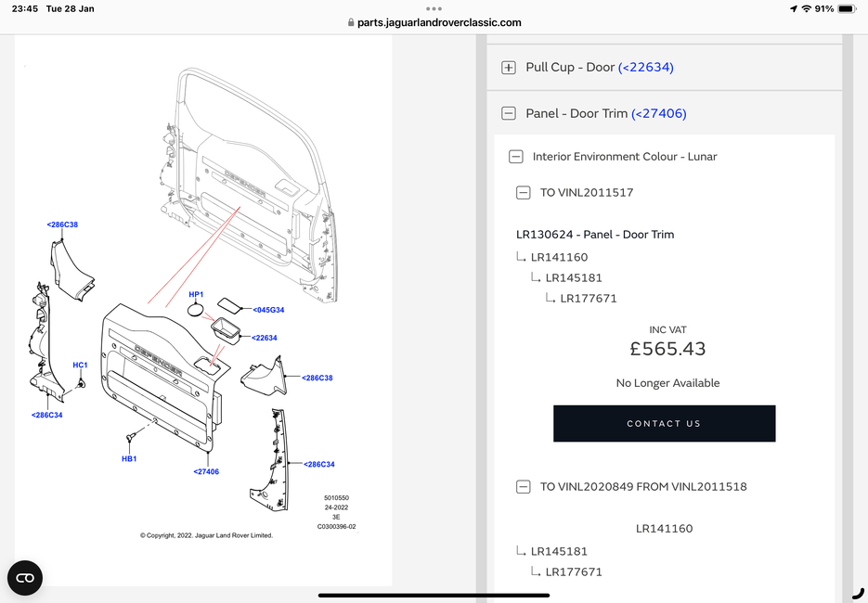Select LR145181 under first LR141160
This screenshot has height=603, width=868.
click(x=574, y=277)
